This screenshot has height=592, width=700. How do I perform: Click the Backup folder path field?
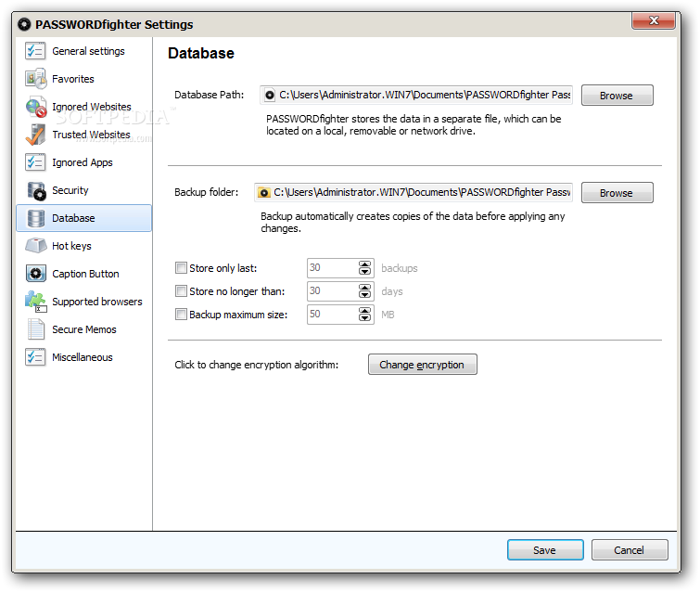414,193
